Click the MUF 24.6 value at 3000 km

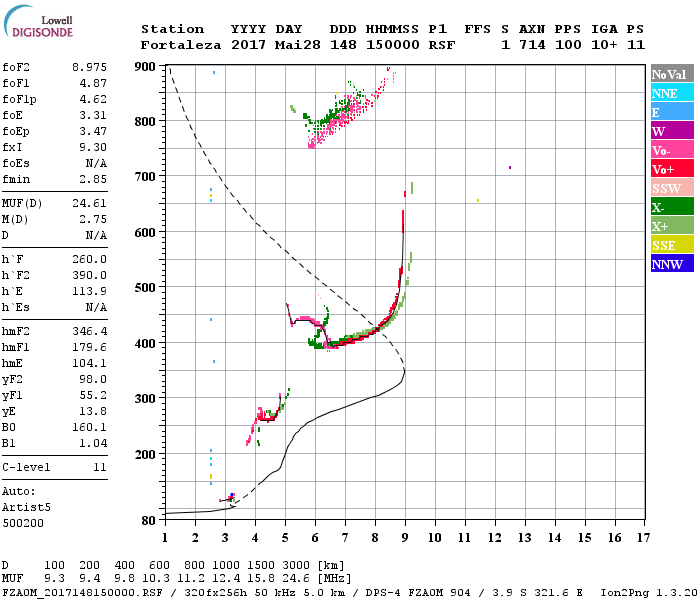296,578
